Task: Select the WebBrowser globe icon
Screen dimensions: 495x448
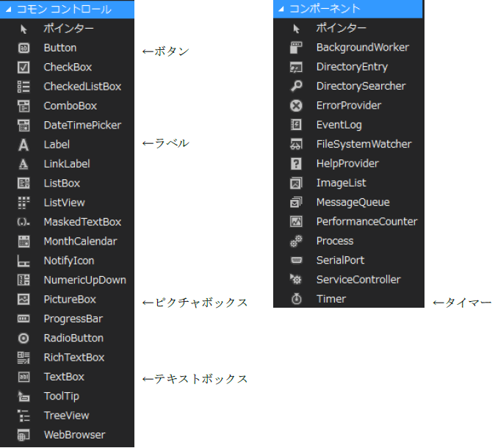Action: [x=24, y=435]
